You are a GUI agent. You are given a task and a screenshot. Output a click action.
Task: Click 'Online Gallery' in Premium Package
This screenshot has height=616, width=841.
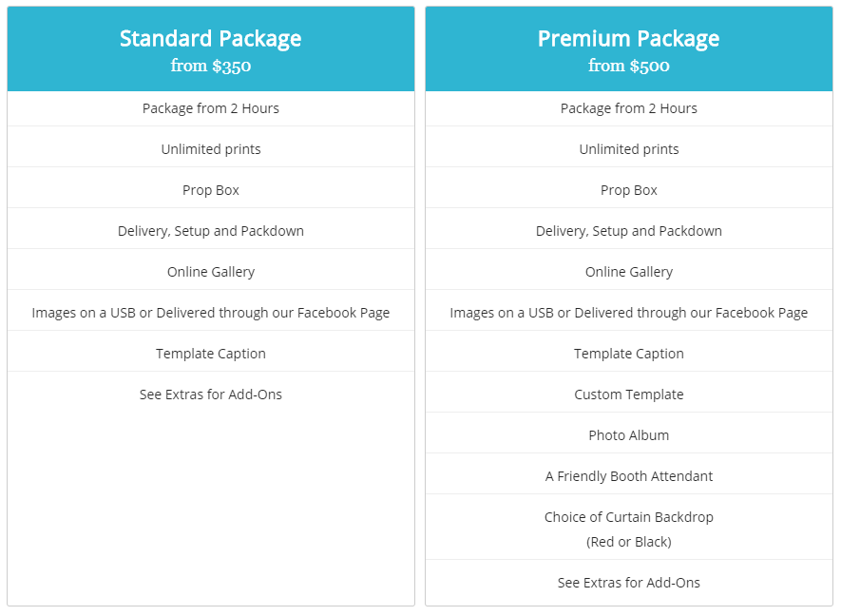[x=628, y=272]
